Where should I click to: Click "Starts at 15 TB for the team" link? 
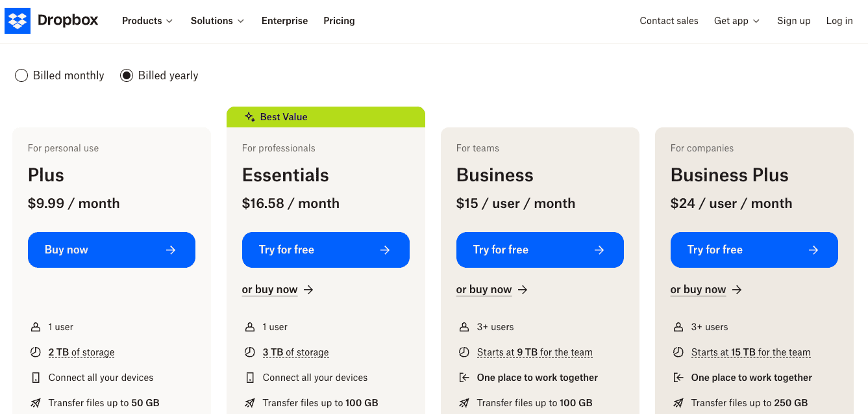click(x=751, y=352)
